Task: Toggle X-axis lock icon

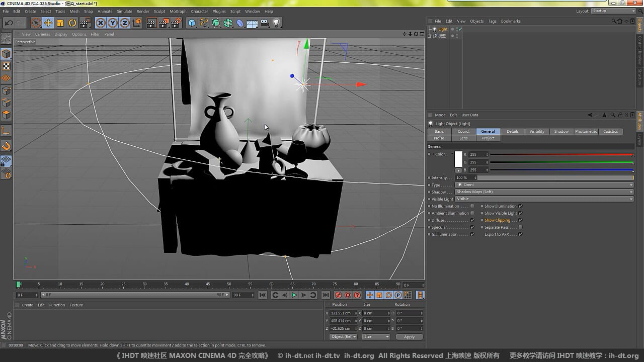Action: pyautogui.click(x=101, y=23)
